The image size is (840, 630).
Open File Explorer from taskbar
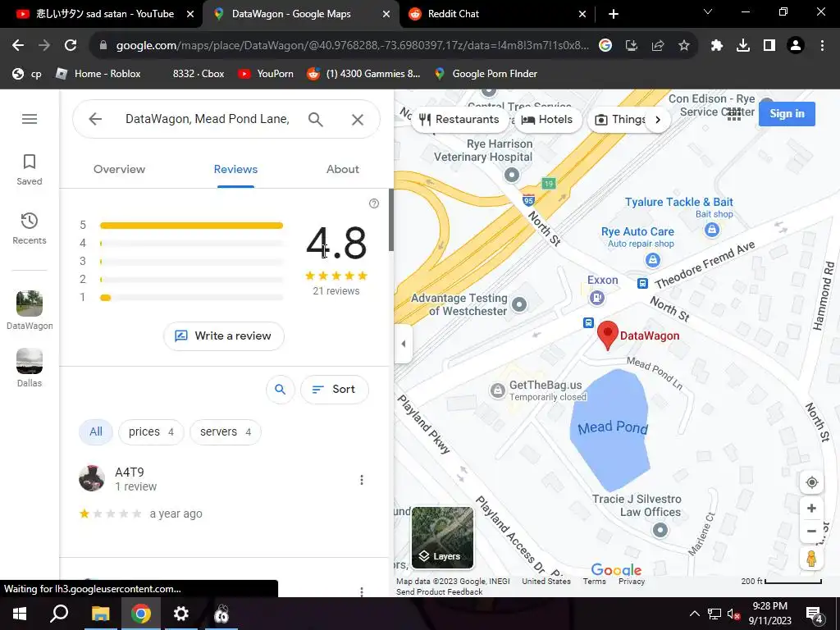[x=101, y=614]
